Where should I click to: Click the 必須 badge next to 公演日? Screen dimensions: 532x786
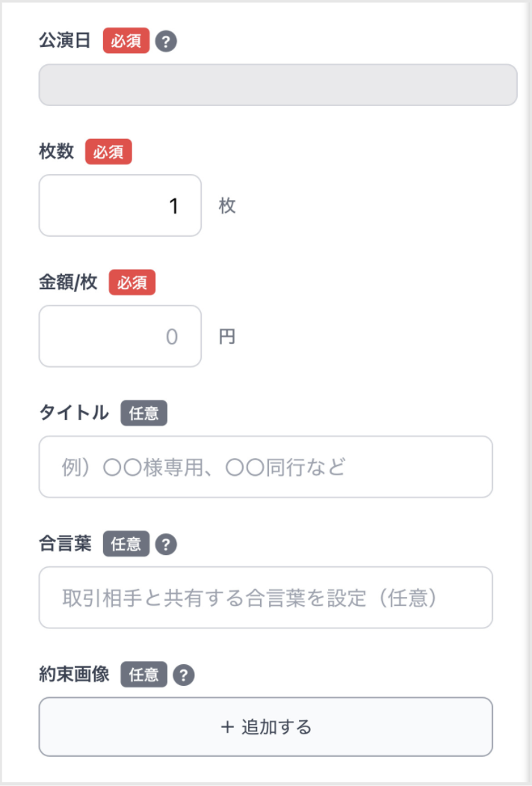[127, 41]
